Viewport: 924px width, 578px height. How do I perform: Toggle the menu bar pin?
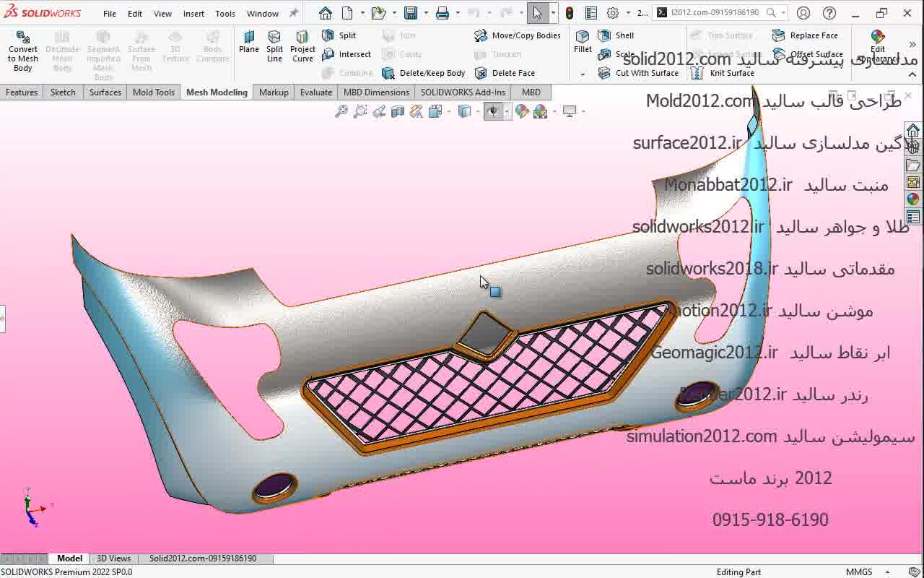coord(293,13)
